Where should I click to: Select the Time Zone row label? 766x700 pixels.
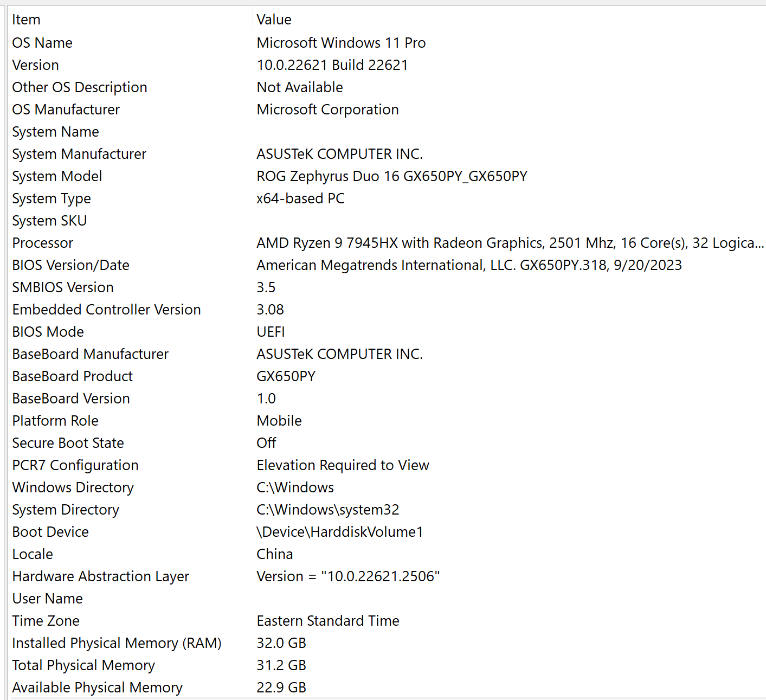46,621
